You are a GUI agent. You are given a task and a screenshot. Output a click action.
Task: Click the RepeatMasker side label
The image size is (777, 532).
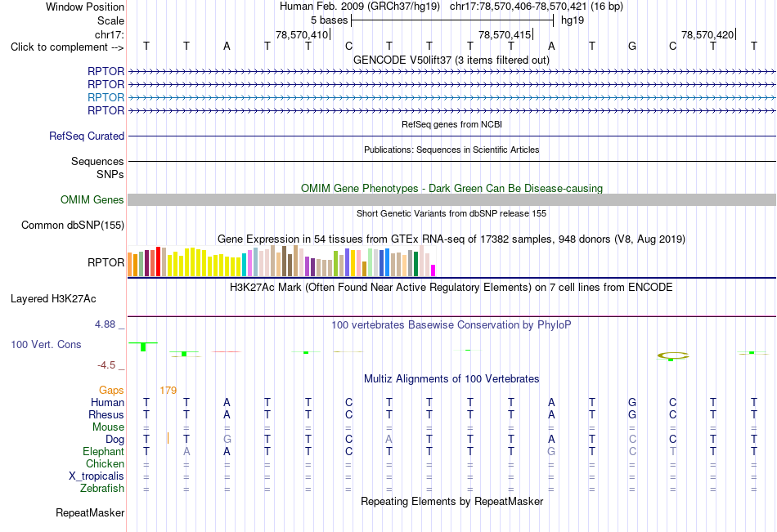click(x=90, y=512)
